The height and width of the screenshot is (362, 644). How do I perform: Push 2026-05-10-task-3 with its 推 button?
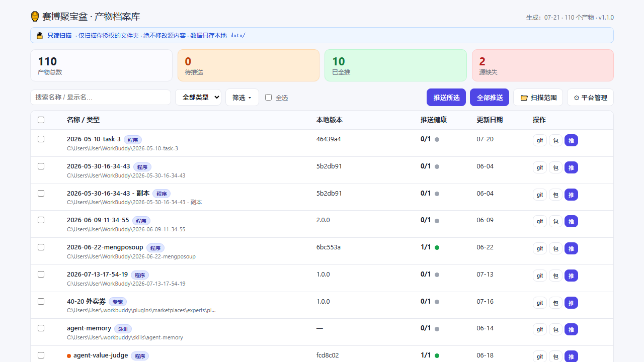point(571,140)
